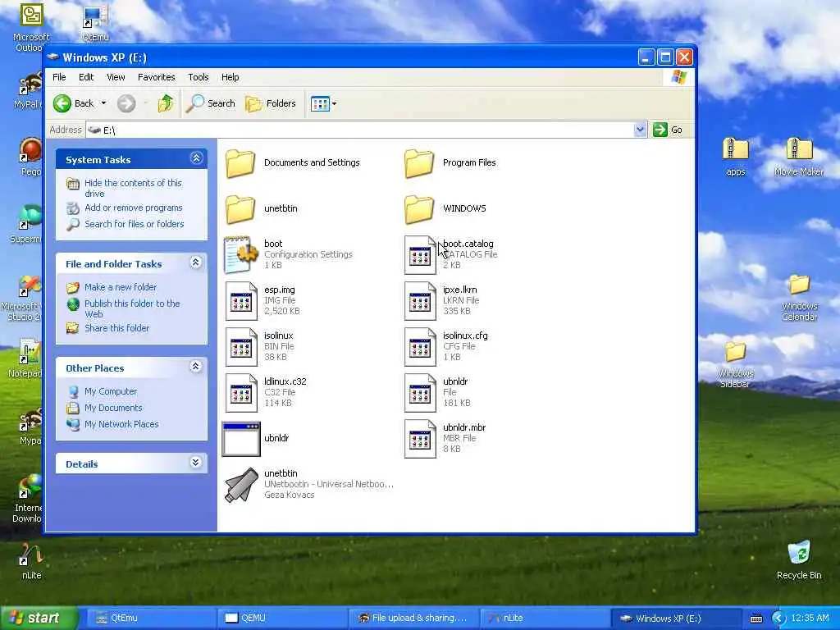Open the Tools menu
Image resolution: width=840 pixels, height=630 pixels.
tap(199, 77)
